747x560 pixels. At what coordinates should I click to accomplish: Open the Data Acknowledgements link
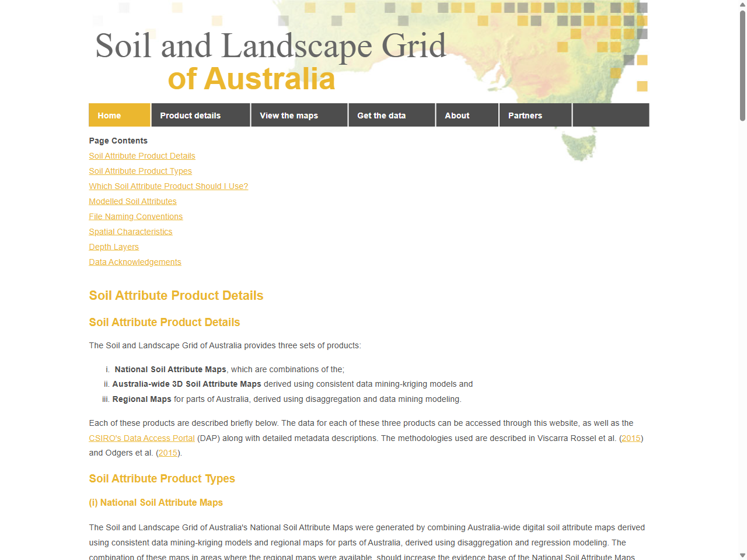click(135, 262)
